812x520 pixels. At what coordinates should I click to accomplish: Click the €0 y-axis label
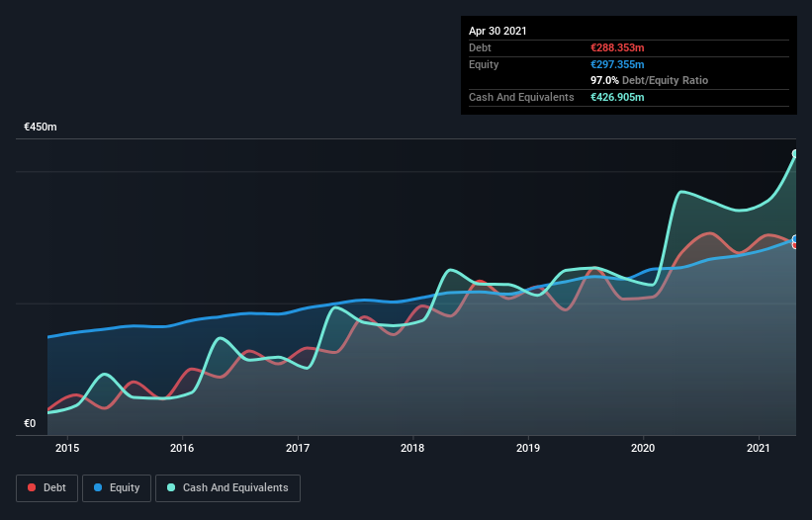pos(30,424)
